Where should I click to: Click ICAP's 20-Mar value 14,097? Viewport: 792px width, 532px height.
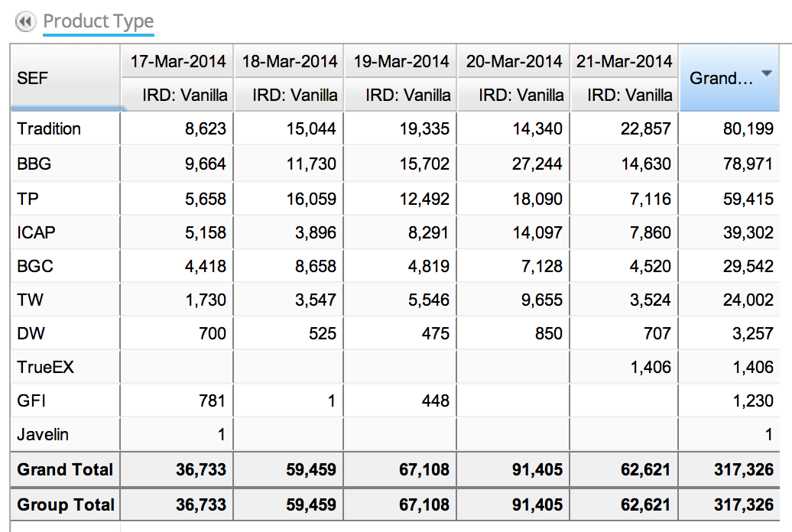pyautogui.click(x=537, y=232)
